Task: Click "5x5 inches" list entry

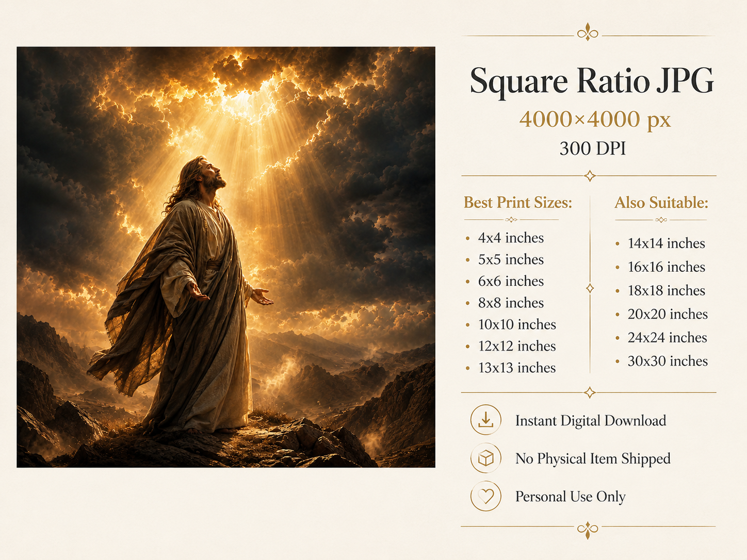Action: (511, 259)
